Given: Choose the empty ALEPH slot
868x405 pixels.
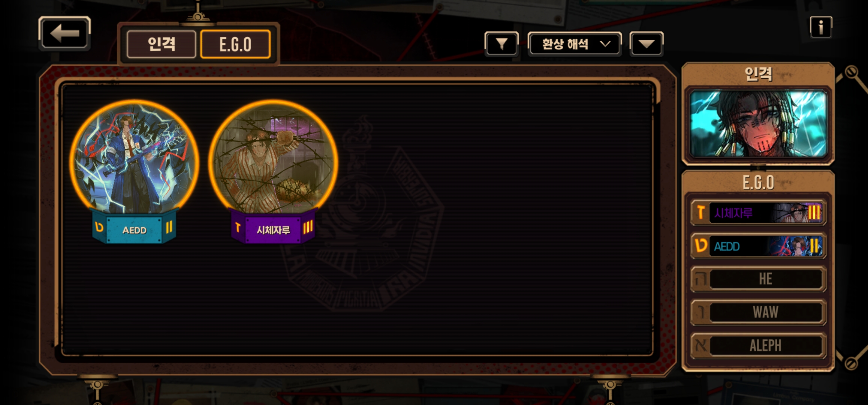Looking at the screenshot, I should click(758, 345).
